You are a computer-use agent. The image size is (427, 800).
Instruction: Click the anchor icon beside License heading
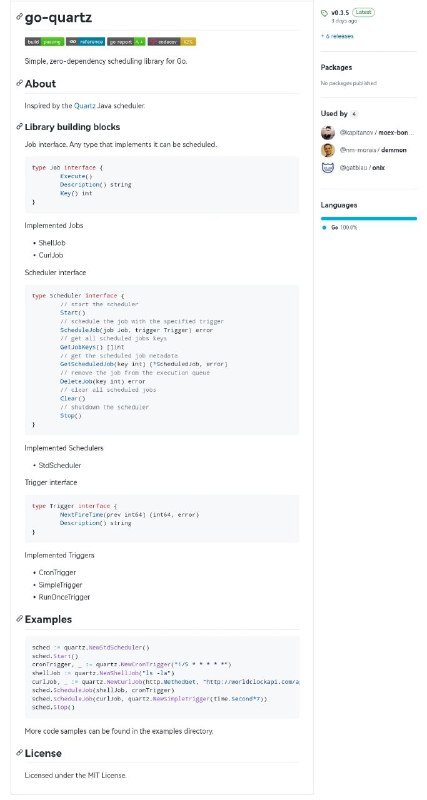(x=19, y=753)
